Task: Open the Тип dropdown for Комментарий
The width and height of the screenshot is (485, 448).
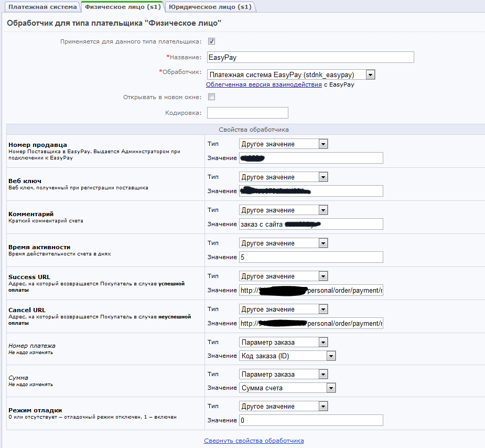Action: click(283, 210)
